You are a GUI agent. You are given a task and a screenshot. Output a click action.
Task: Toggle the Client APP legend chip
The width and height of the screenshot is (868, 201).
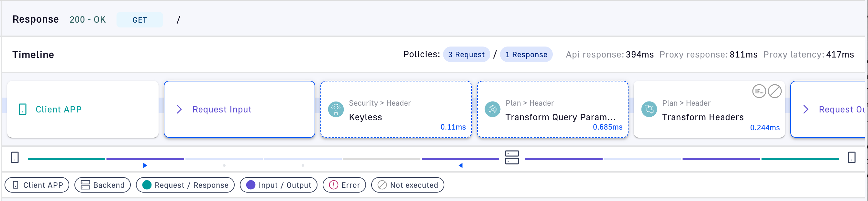click(x=37, y=185)
